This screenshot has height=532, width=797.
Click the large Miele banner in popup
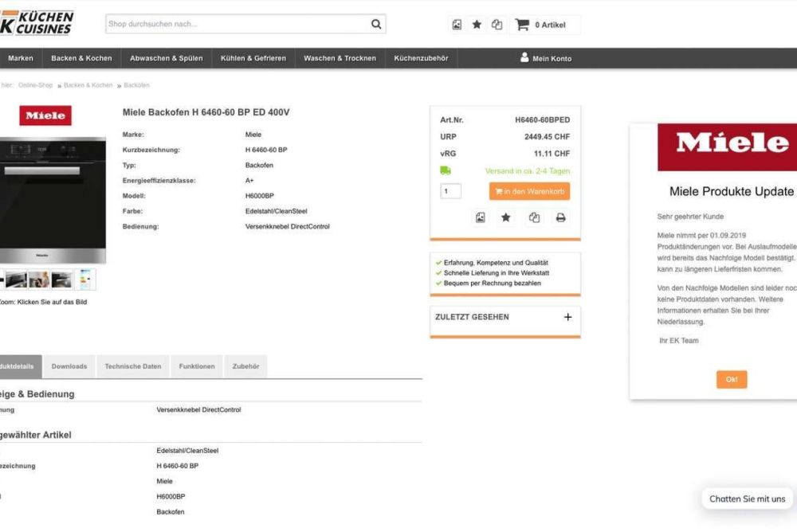(728, 147)
